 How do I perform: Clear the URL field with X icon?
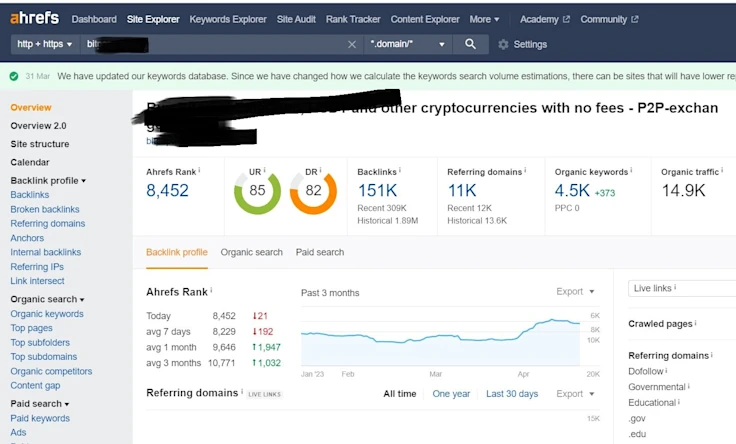click(352, 45)
